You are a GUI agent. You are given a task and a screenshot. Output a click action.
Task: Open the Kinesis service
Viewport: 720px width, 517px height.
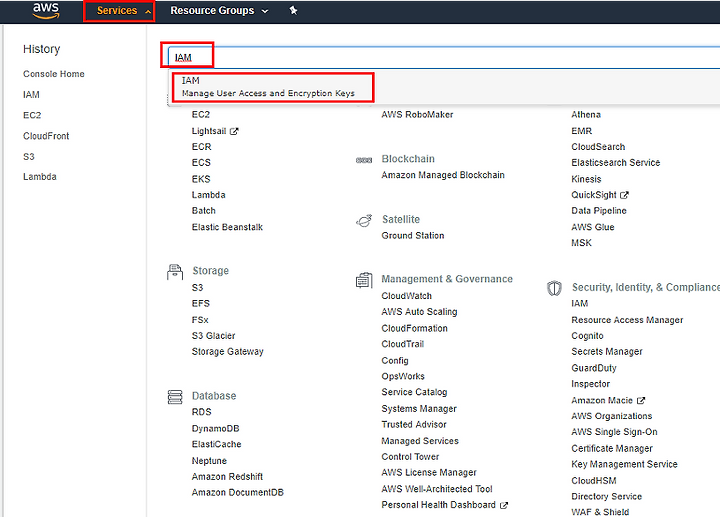pyautogui.click(x=586, y=179)
